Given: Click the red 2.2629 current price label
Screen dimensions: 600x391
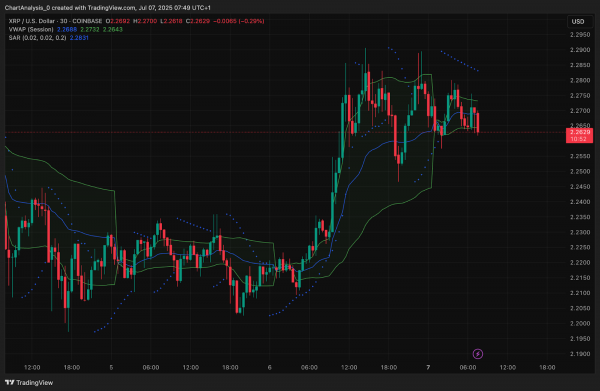Looking at the screenshot, I should point(579,135).
